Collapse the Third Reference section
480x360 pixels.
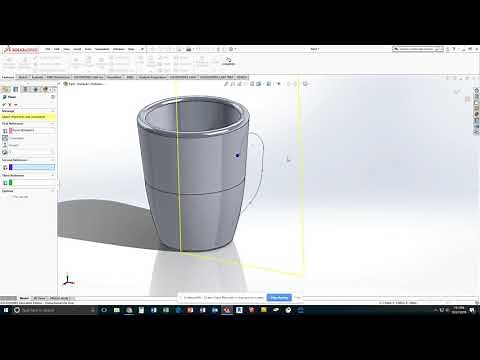[53, 175]
